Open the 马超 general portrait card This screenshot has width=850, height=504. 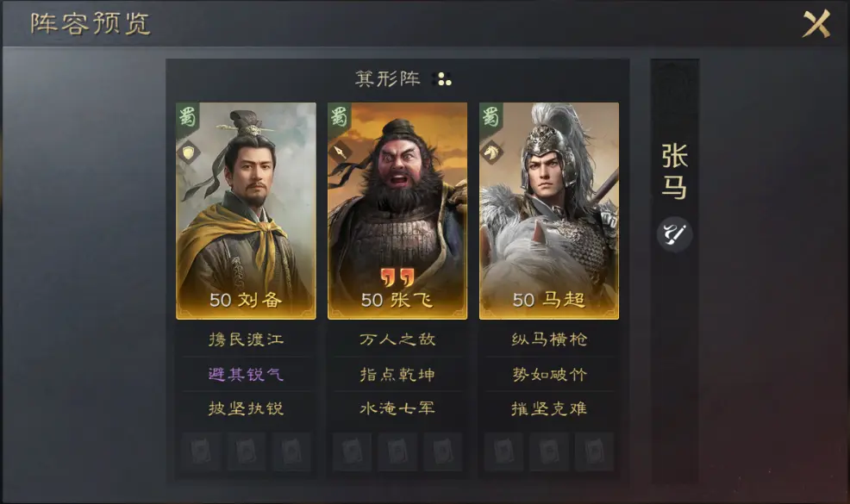click(549, 211)
